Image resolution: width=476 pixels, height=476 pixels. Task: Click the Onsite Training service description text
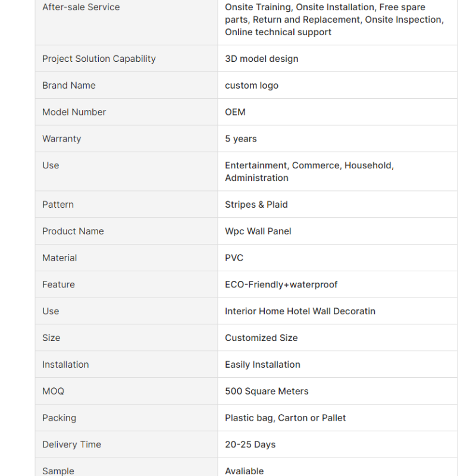(x=334, y=20)
